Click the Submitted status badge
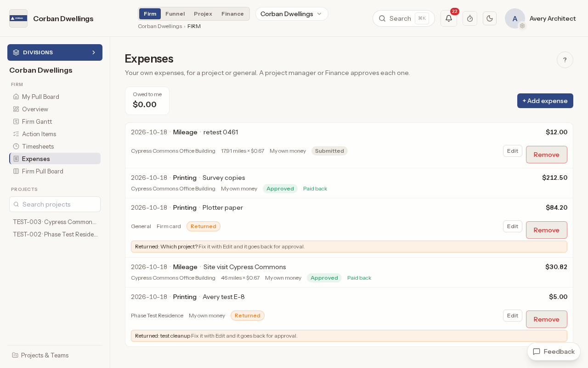The width and height of the screenshot is (588, 368). point(329,151)
